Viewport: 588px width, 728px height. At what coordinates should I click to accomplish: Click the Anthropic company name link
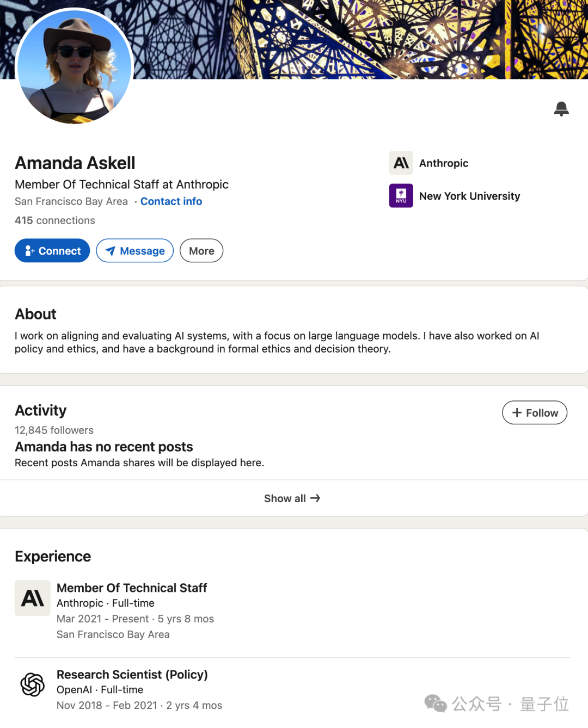[444, 163]
